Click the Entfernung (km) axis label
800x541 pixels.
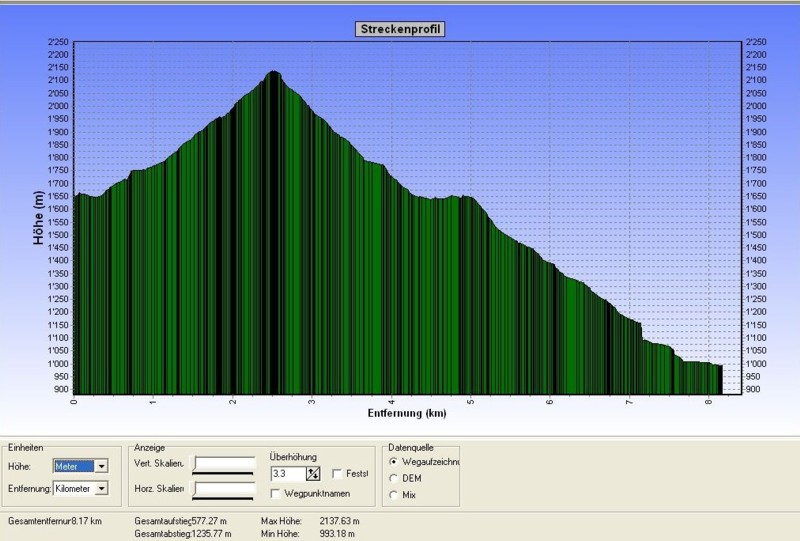406,412
